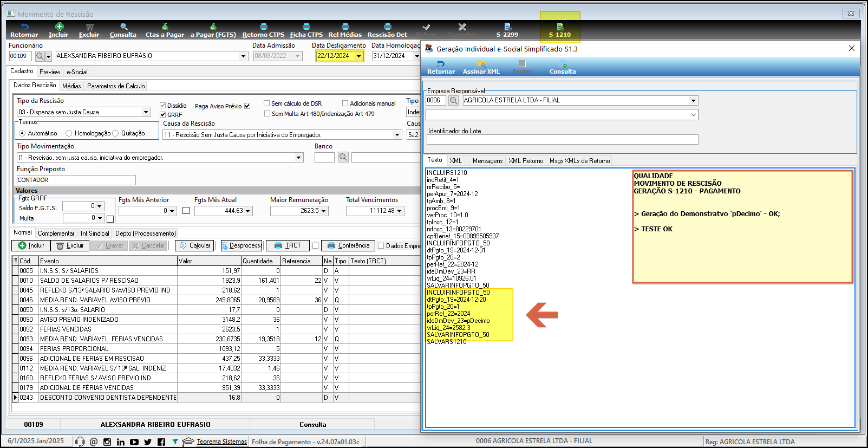868x448 pixels.
Task: Select the Homologação radio option
Action: coord(69,133)
